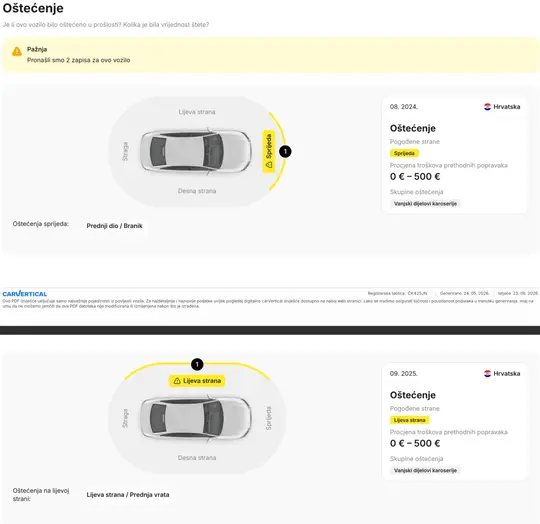Click the 0 € – 500 € estimate for 08. 2024.
The height and width of the screenshot is (524, 540).
[x=415, y=177]
